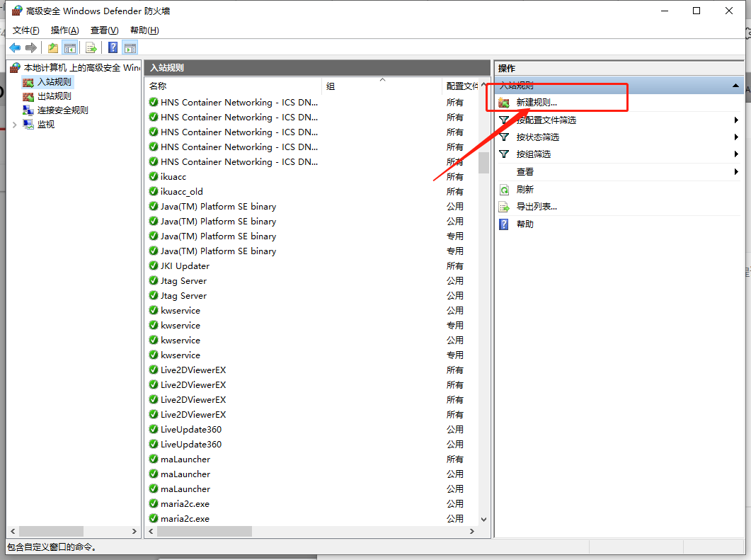Screen dimensions: 751x560
Task: Click the blue Help toolbar icon
Action: point(113,48)
